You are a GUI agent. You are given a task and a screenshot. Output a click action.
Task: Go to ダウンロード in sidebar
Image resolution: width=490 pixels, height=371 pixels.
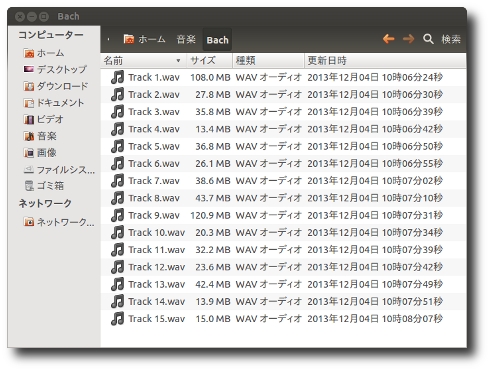(56, 86)
